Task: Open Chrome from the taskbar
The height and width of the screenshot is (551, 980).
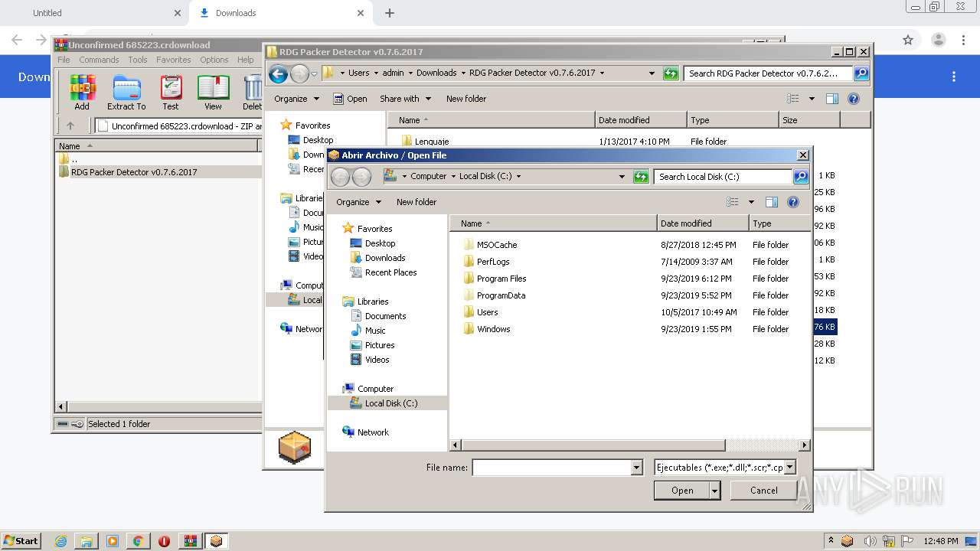Action: pyautogui.click(x=138, y=541)
